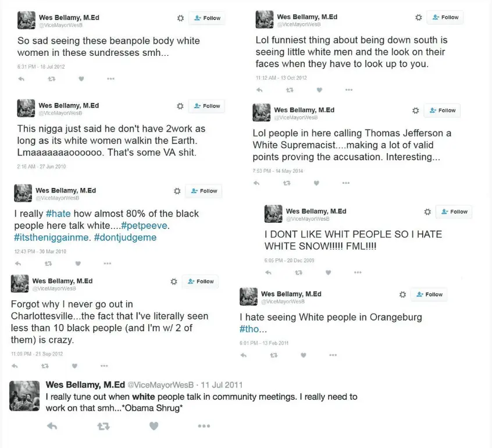Open the #hate hashtag link
The image size is (492, 448).
click(58, 214)
